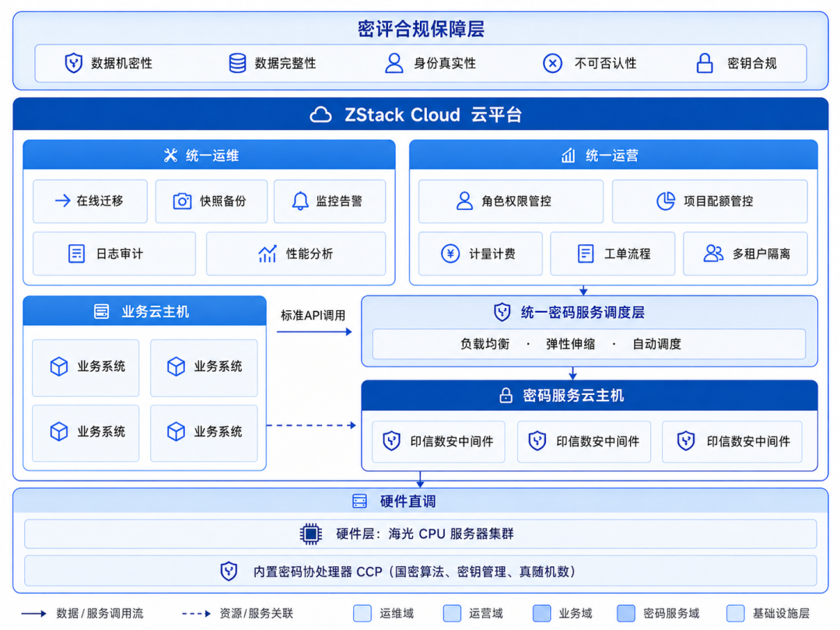Click the 监控告警 label text
840x630 pixels.
point(339,201)
